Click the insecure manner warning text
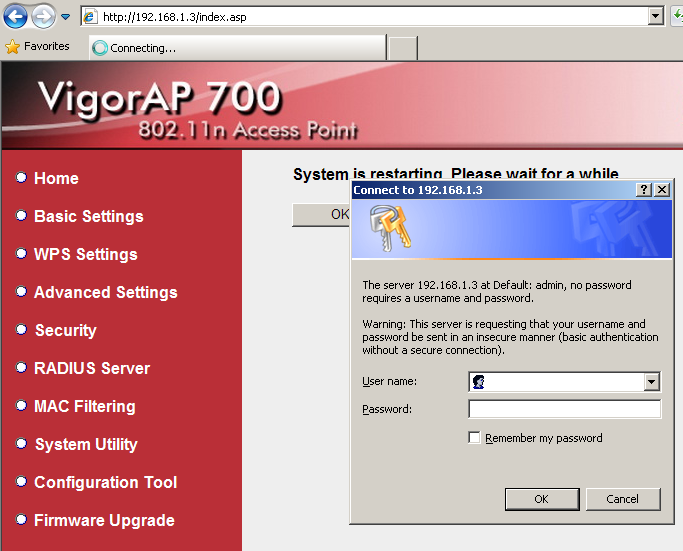Viewport: 683px width, 551px height. tap(510, 337)
